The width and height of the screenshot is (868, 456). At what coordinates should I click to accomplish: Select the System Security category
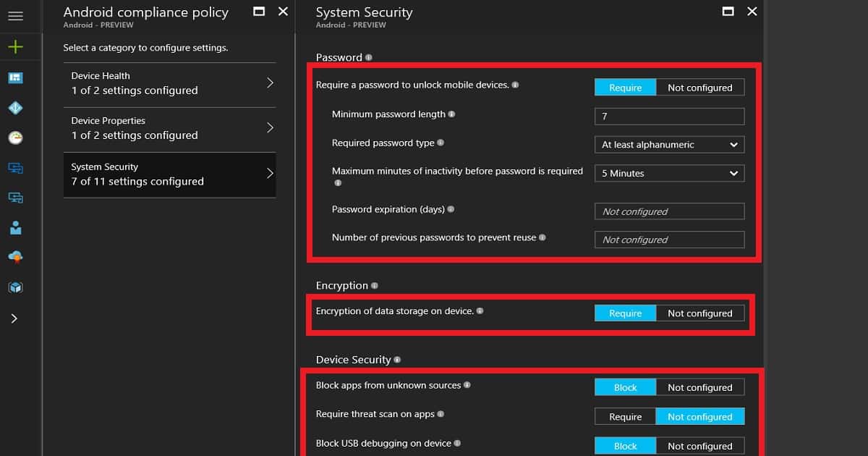pyautogui.click(x=169, y=174)
